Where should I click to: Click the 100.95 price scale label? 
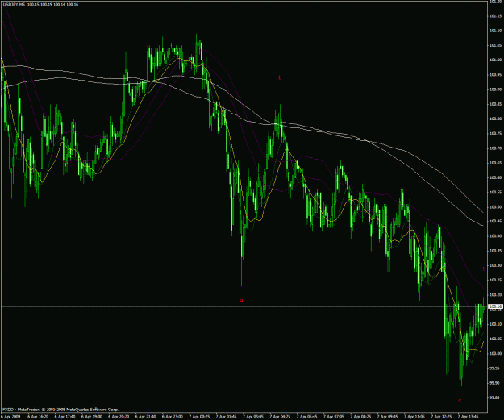tap(495, 75)
